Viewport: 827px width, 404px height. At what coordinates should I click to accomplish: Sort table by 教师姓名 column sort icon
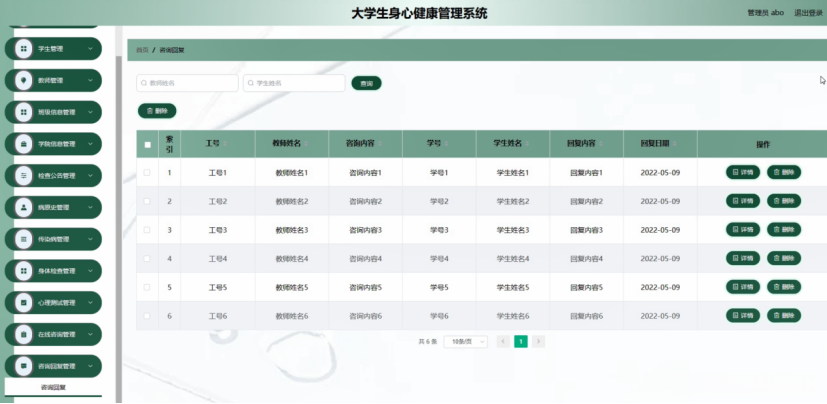pyautogui.click(x=306, y=143)
